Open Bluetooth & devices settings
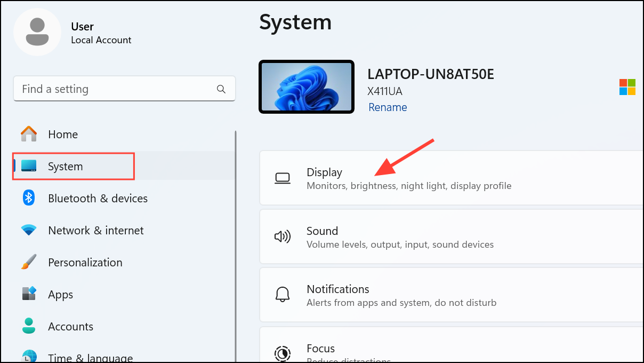Screen dimensions: 644x363 click(28, 198)
